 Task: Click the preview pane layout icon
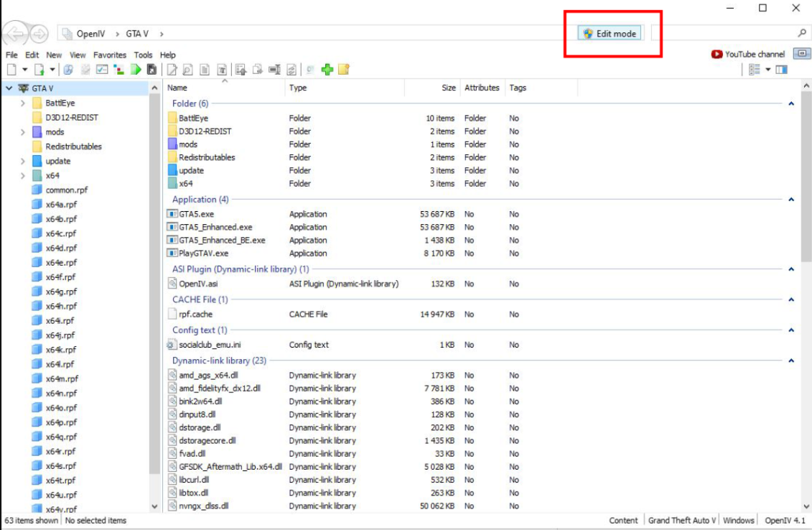[x=782, y=70]
